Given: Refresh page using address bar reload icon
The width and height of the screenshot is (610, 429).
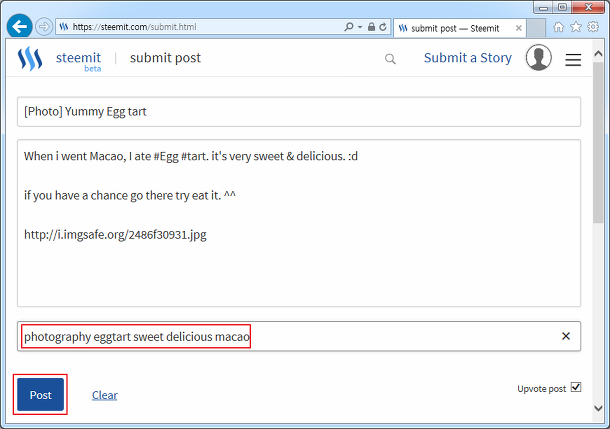Looking at the screenshot, I should pos(384,26).
